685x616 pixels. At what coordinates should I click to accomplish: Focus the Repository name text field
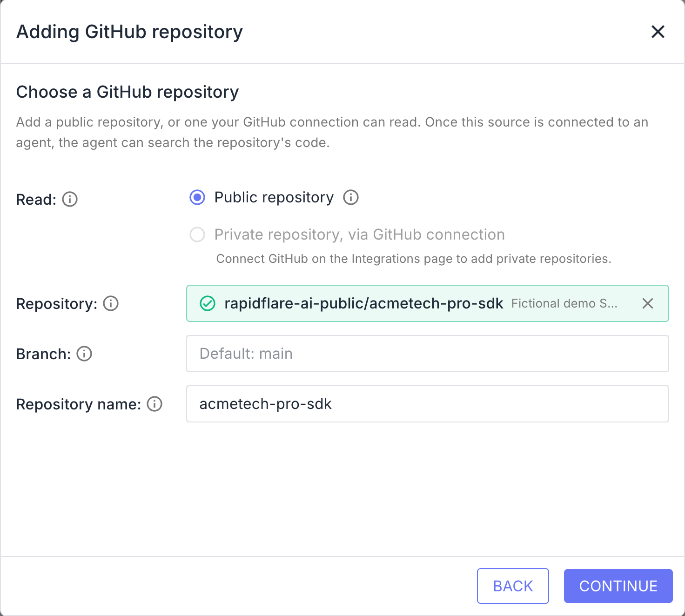click(427, 404)
